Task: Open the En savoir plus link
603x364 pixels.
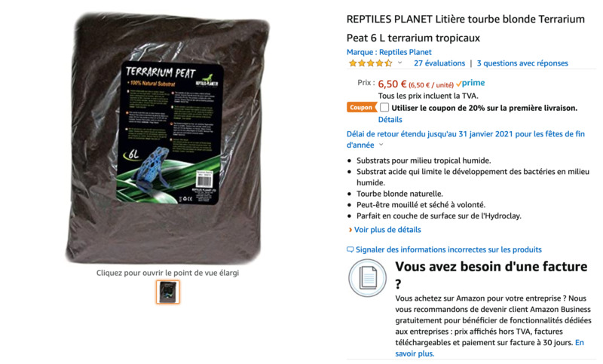Action: [489, 348]
